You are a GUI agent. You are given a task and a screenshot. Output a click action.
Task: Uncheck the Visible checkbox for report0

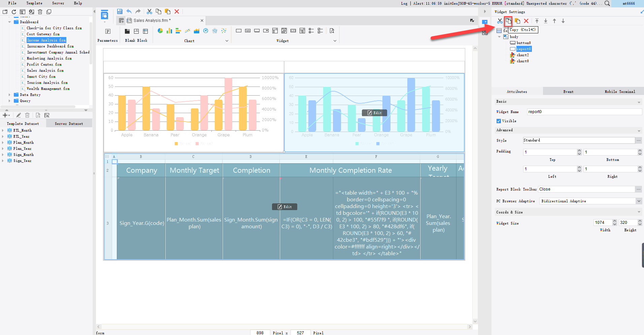(499, 121)
